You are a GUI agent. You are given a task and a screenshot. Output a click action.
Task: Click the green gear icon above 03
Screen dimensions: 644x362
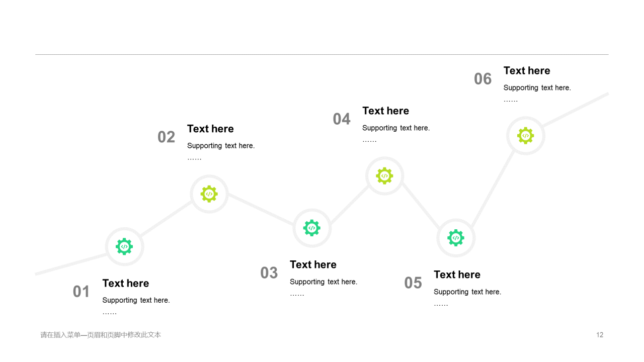(312, 228)
